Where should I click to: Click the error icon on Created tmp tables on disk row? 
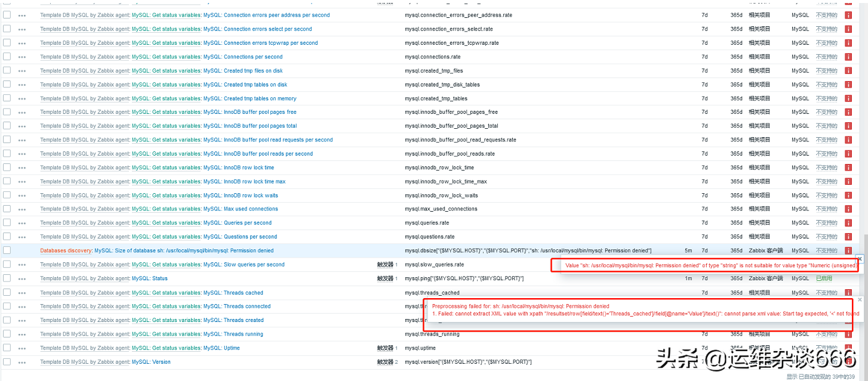click(848, 84)
